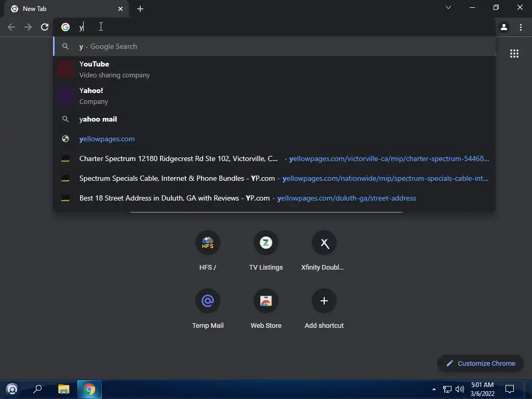Screen dimensions: 532x399
Task: Open the Temp Mail shortcut icon
Action: pyautogui.click(x=208, y=301)
